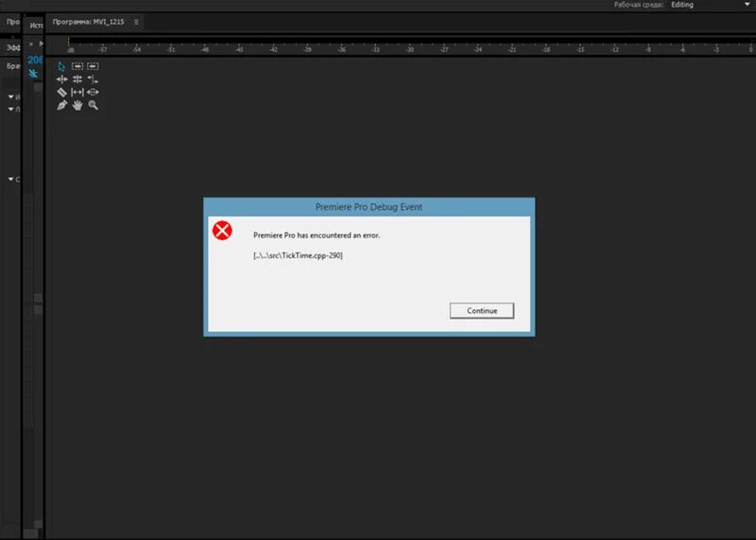The image size is (756, 540).
Task: Select the Razor tool
Action: 61,92
